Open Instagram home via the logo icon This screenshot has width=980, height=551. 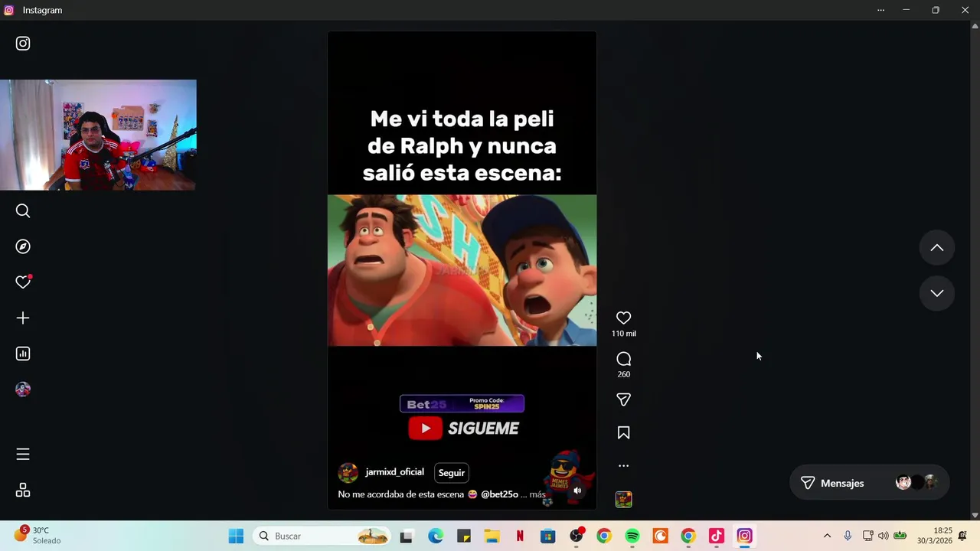click(23, 44)
